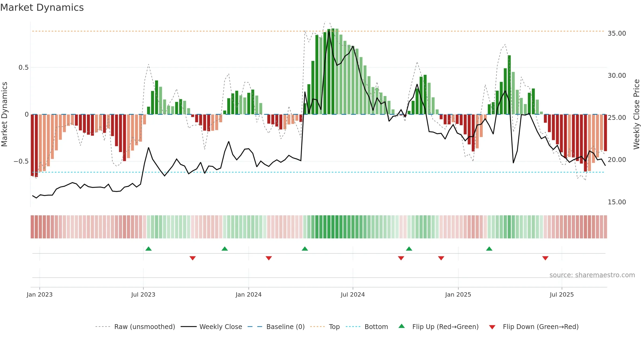Click the Jul 2024 axis label

coord(353,294)
